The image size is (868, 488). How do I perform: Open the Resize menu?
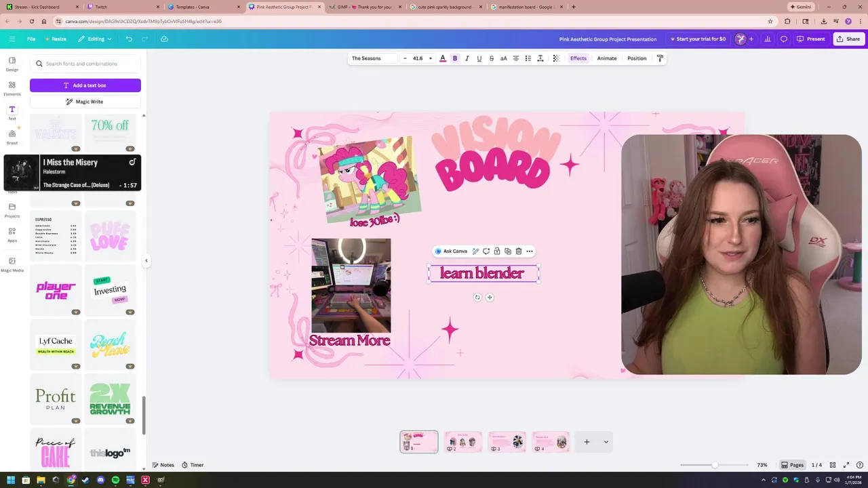pos(56,39)
